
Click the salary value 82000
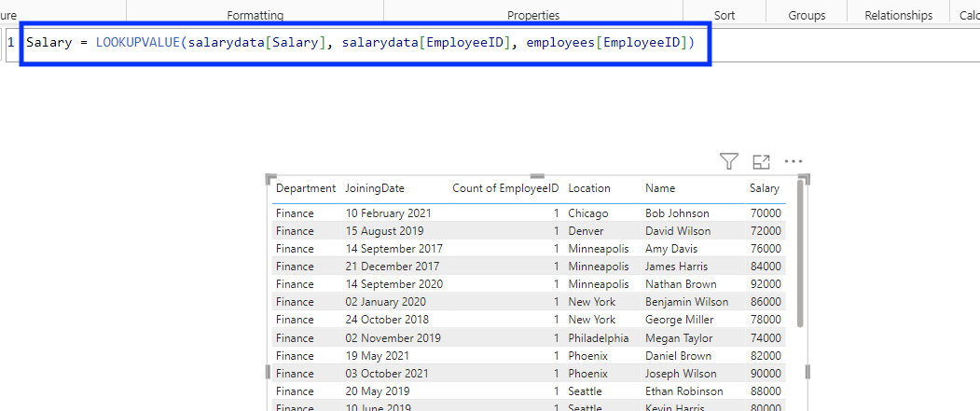click(x=765, y=355)
